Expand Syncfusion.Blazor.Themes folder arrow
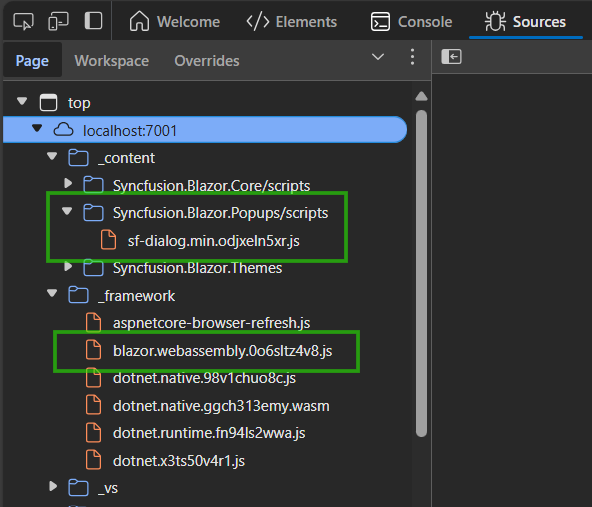Image resolution: width=592 pixels, height=507 pixels. click(68, 266)
